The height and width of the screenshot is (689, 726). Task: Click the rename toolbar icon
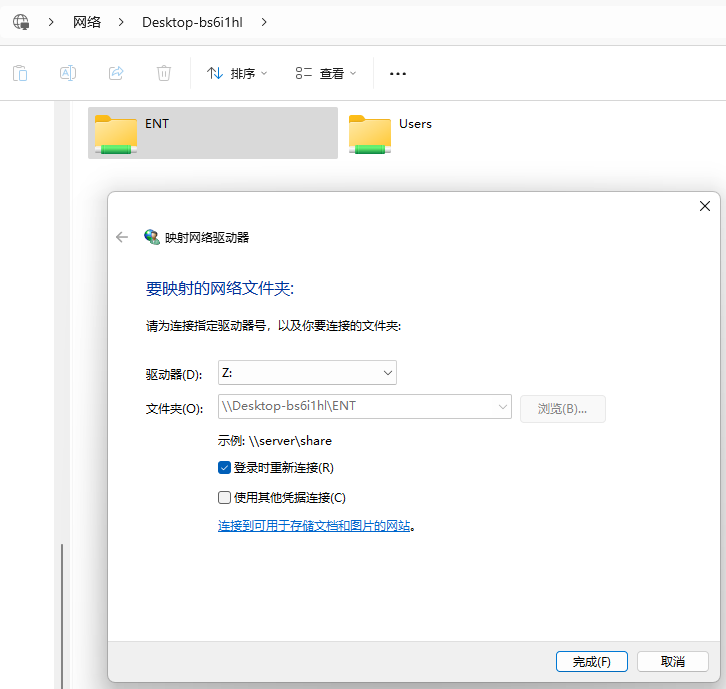[x=68, y=73]
